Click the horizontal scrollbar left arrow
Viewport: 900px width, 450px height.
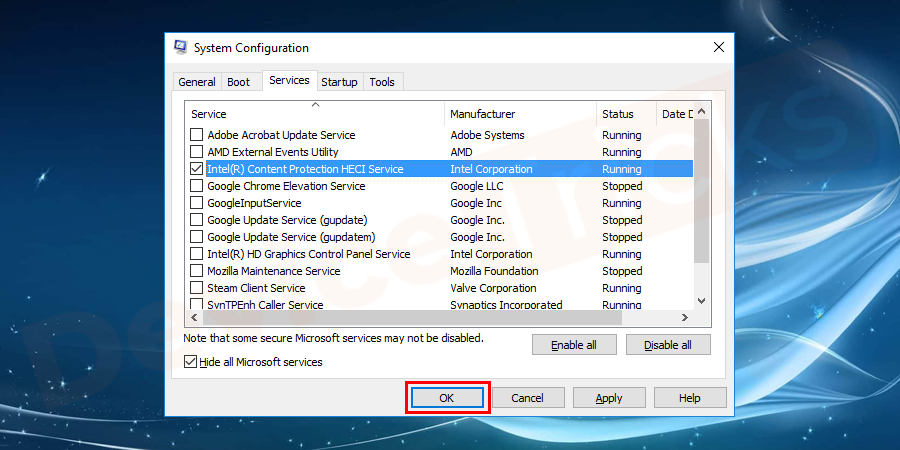click(193, 317)
